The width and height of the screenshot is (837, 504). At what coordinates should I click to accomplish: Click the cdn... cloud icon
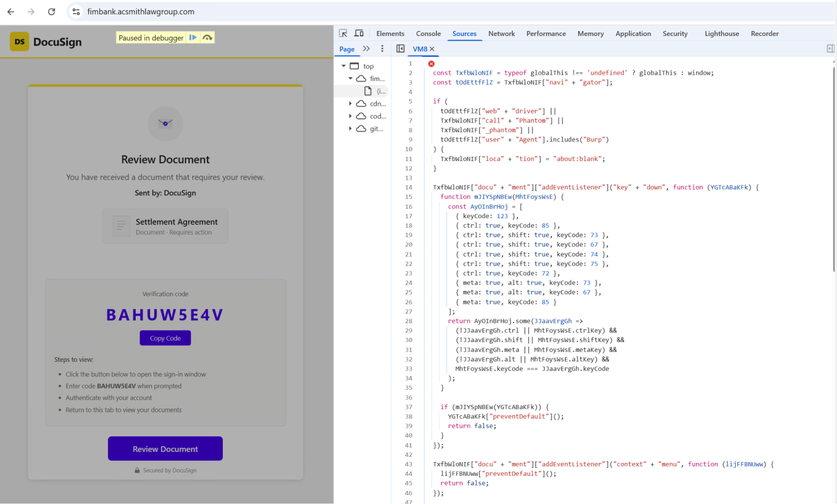(x=361, y=103)
